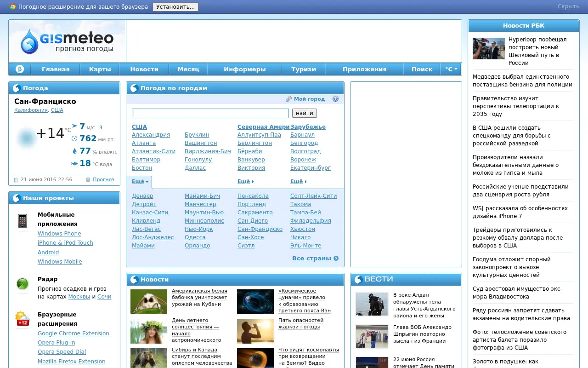Click the Chrome icon in top banner

coord(13,7)
